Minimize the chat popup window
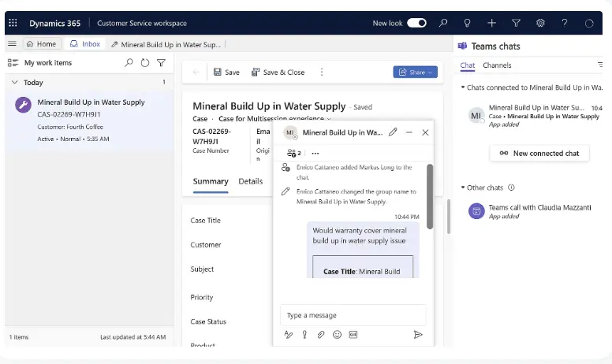612x364 pixels. click(x=409, y=132)
